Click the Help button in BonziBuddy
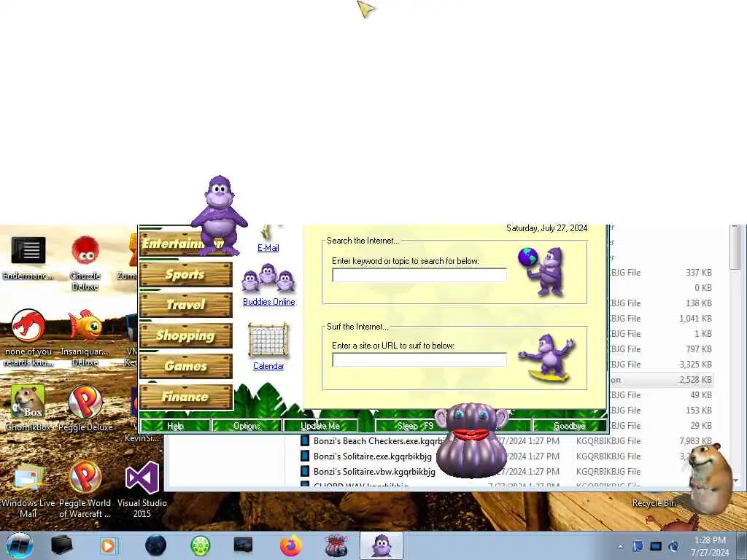This screenshot has width=747, height=560. click(x=175, y=426)
